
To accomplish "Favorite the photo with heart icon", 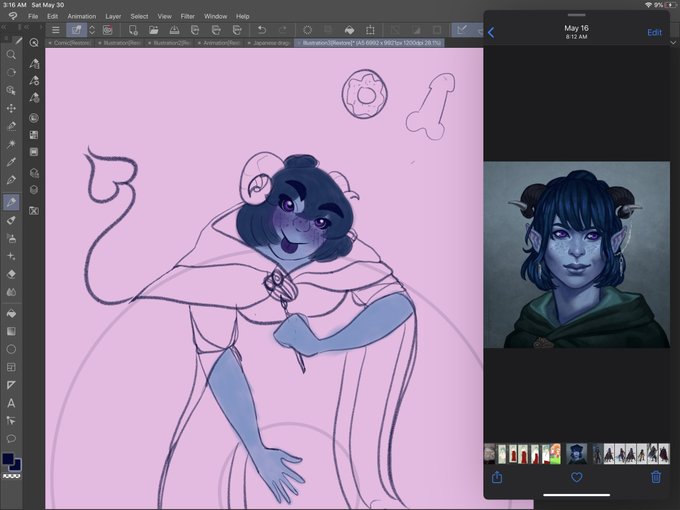I will (x=576, y=477).
